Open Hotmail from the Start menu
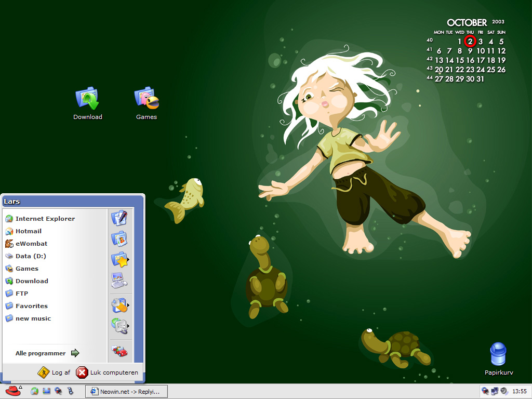Screen dimensions: 532x399 point(28,231)
